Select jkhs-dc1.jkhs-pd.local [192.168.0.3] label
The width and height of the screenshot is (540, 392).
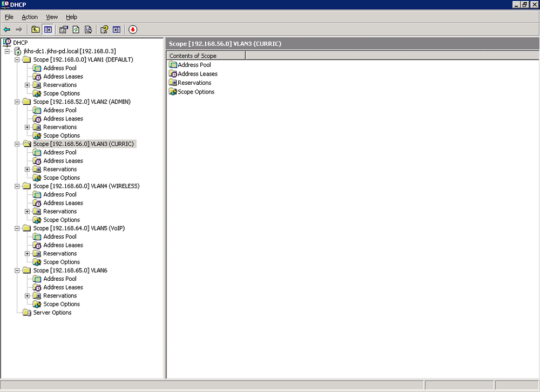pyautogui.click(x=70, y=51)
